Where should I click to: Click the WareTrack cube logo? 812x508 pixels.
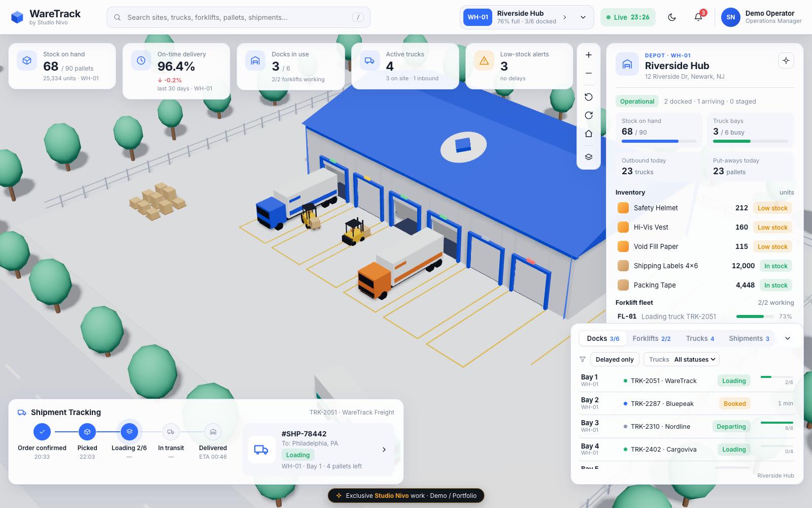[x=17, y=17]
